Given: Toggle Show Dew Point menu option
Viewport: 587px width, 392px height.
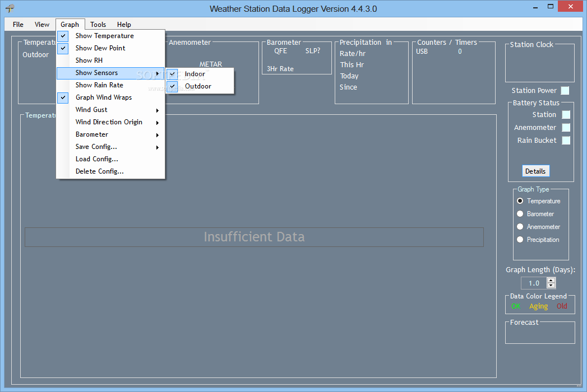Looking at the screenshot, I should pos(110,48).
